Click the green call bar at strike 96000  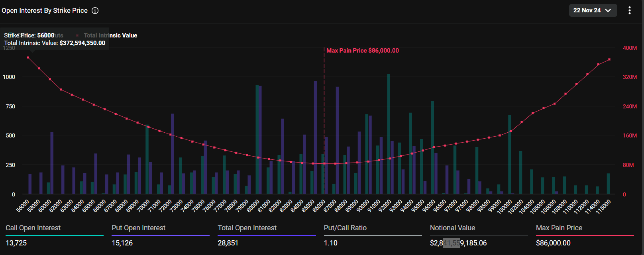432,148
